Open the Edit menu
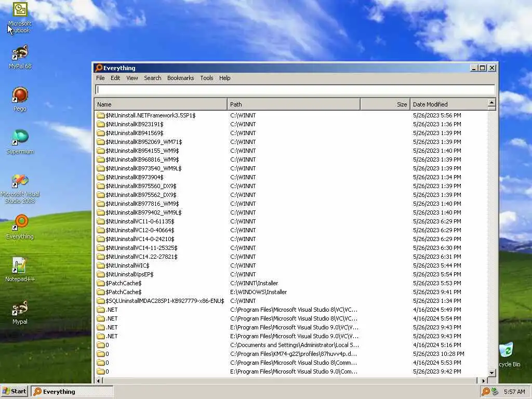This screenshot has width=532, height=399. [x=115, y=78]
